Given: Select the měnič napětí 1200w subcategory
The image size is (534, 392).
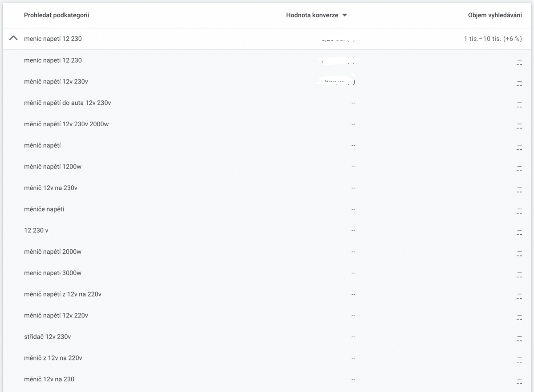Looking at the screenshot, I should click(x=53, y=167).
